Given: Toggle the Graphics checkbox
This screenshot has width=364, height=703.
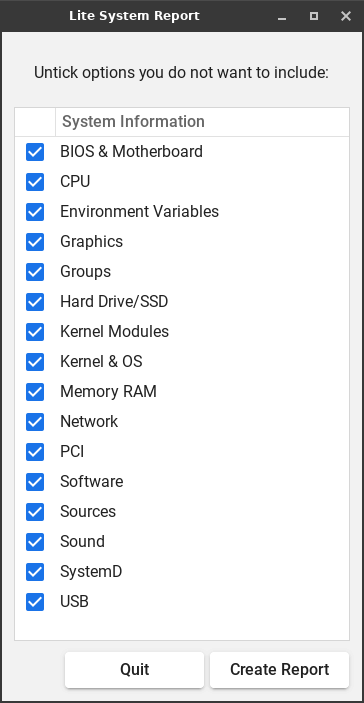Looking at the screenshot, I should click(35, 242).
